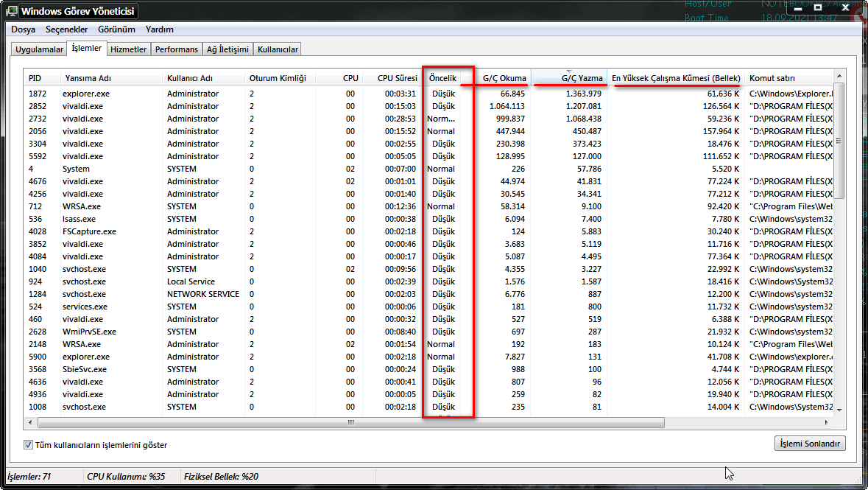Click the vertical scrollbar up arrow
Screen dimensions: 868x490
click(x=839, y=76)
